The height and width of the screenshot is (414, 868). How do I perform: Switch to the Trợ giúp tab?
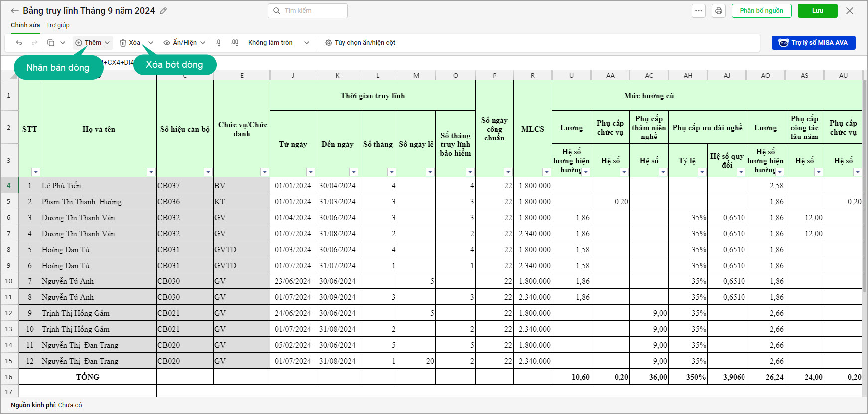pyautogui.click(x=58, y=25)
